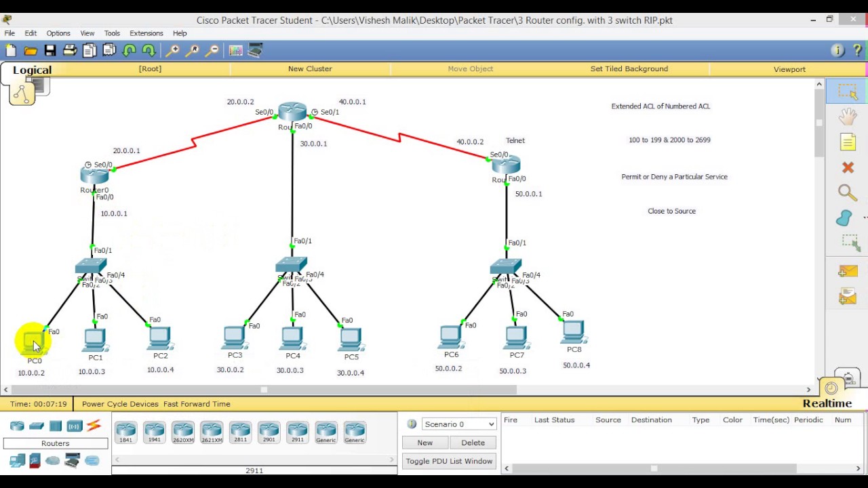
Task: Click Set Tiled Background
Action: click(x=629, y=68)
